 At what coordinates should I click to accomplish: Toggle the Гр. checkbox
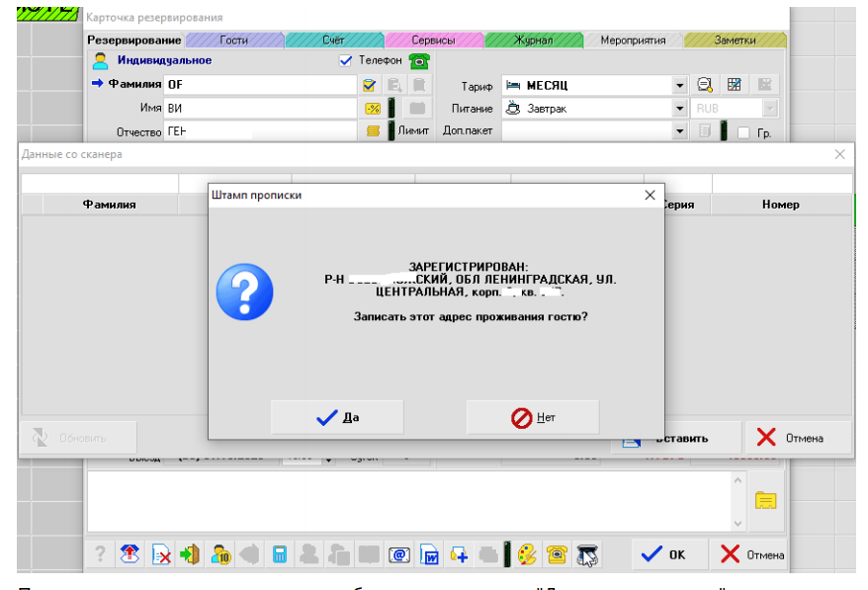pyautogui.click(x=744, y=132)
